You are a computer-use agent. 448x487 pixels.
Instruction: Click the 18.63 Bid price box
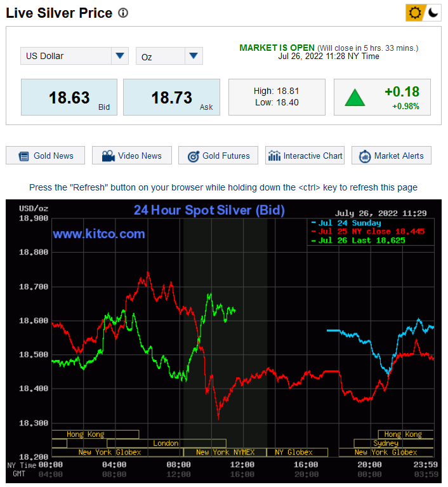(x=69, y=97)
